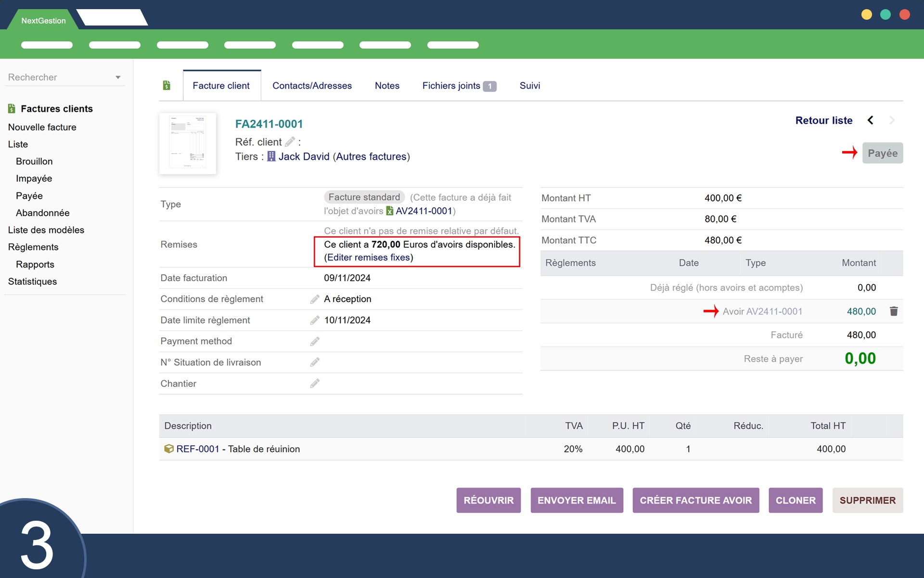The image size is (924, 578).
Task: Switch to Contacts/Adresses tab
Action: pos(312,86)
